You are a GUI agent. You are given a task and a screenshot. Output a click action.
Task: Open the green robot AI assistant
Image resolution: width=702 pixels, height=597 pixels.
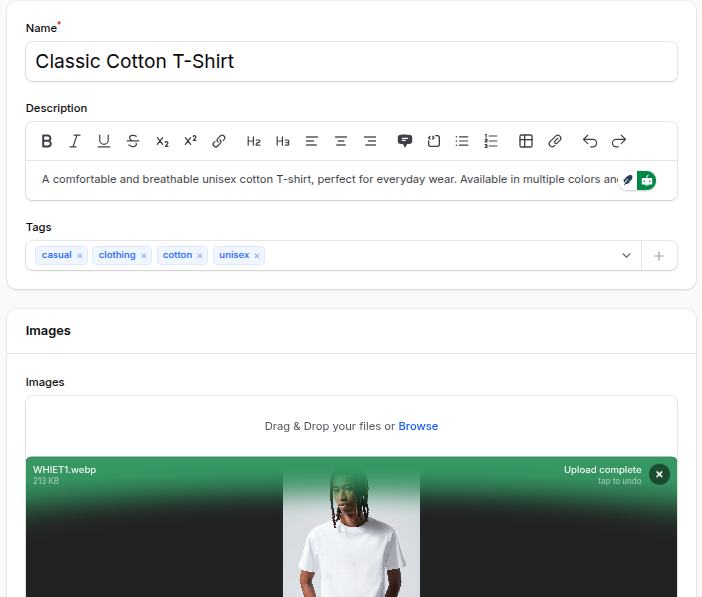coord(646,180)
